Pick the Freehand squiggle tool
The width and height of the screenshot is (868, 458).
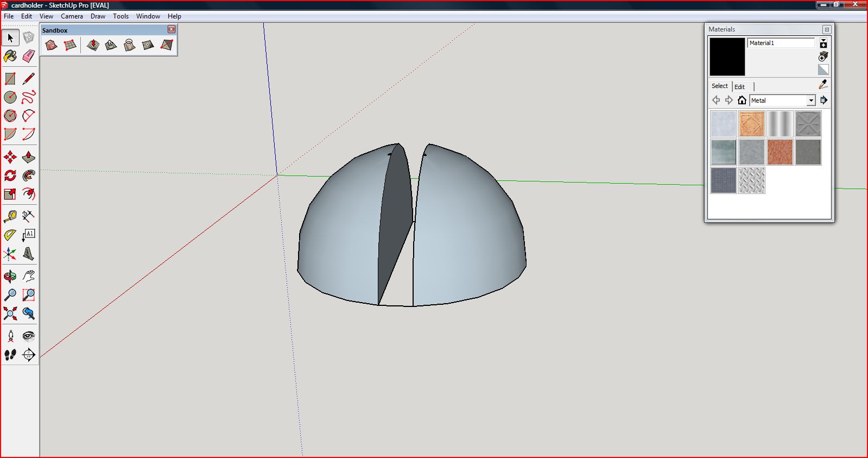(x=29, y=97)
